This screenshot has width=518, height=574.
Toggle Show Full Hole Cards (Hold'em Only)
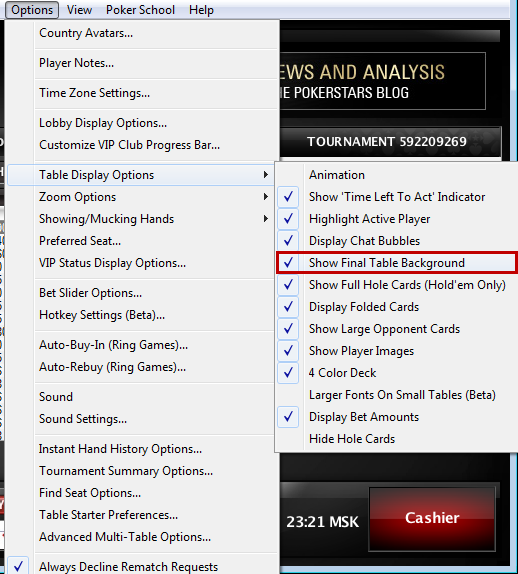click(x=397, y=285)
